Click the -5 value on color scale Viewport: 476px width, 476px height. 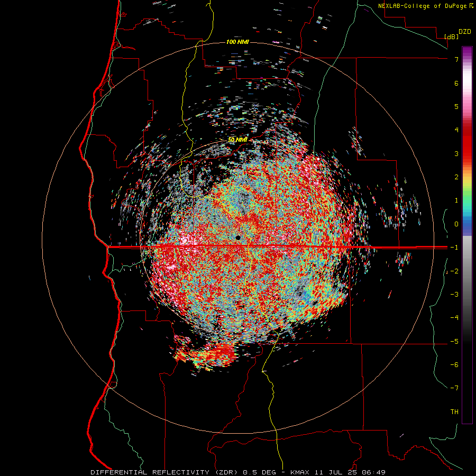pos(454,342)
